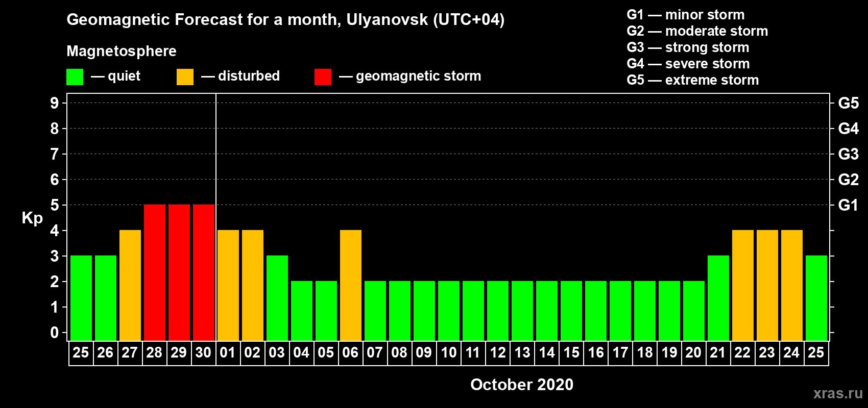868x408 pixels.
Task: Click the yellow bar for day 06
Action: (350, 285)
